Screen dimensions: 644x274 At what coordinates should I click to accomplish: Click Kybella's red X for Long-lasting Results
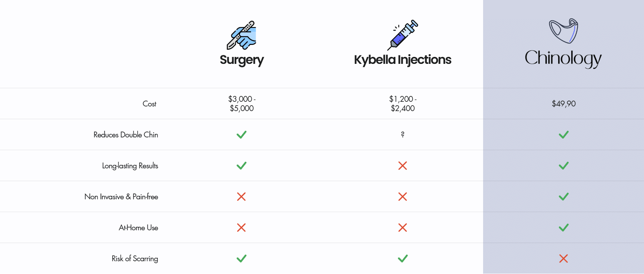[x=403, y=166]
